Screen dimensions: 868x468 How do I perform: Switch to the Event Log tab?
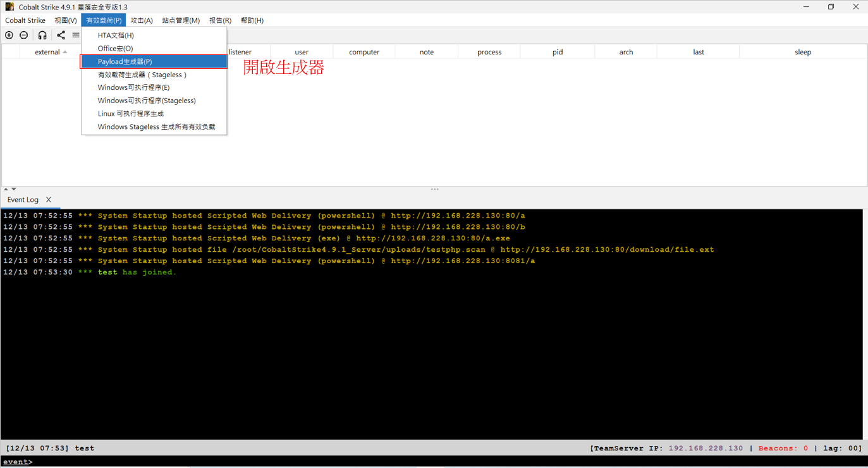tap(23, 200)
